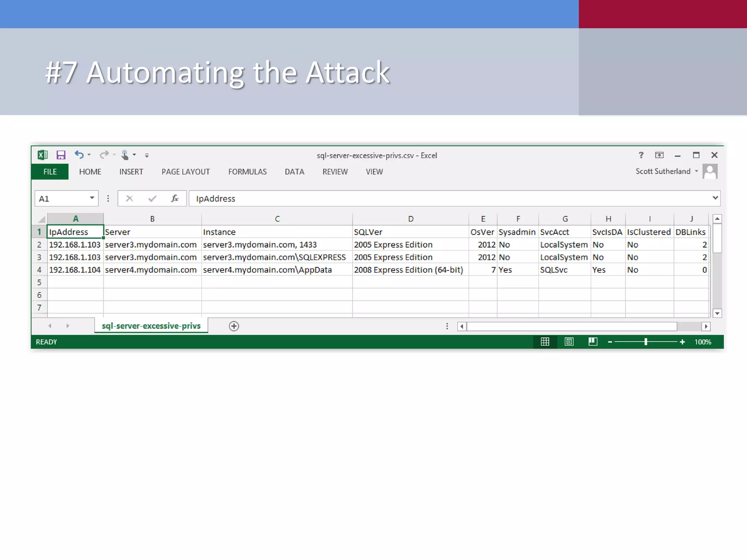Open Ribbon Display Options icon
The height and width of the screenshot is (560, 747).
click(659, 155)
